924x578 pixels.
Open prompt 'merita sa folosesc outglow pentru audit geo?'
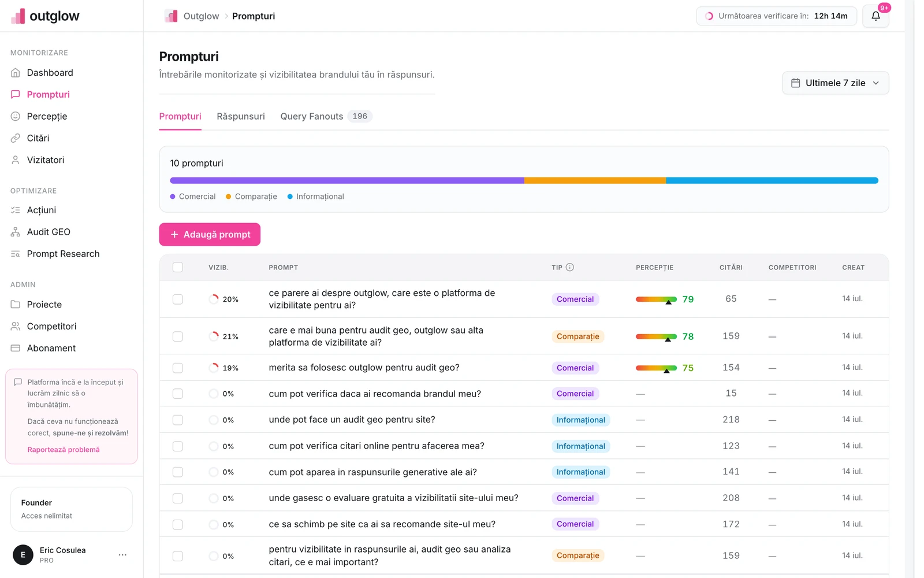[x=364, y=368]
